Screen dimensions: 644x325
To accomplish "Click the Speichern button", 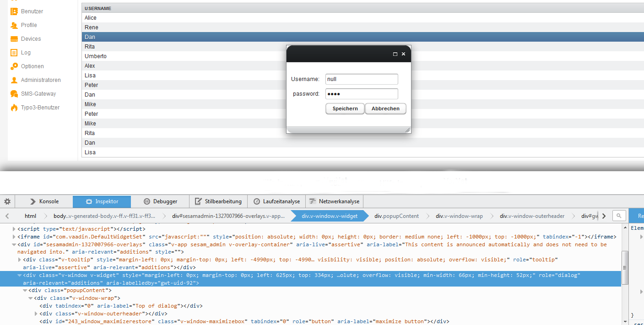I will (x=345, y=108).
